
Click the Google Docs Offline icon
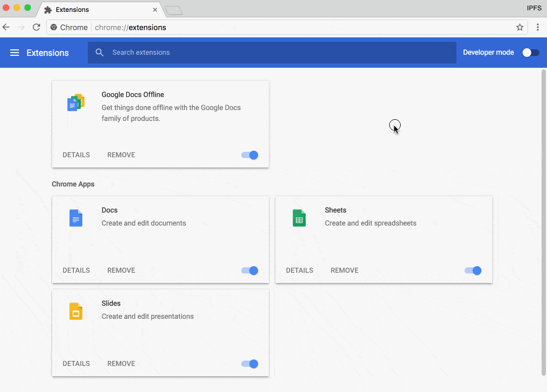(x=76, y=102)
